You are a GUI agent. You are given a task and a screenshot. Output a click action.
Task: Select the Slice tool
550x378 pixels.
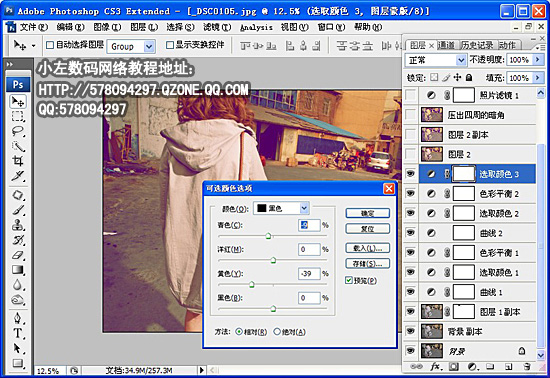pyautogui.click(x=18, y=176)
